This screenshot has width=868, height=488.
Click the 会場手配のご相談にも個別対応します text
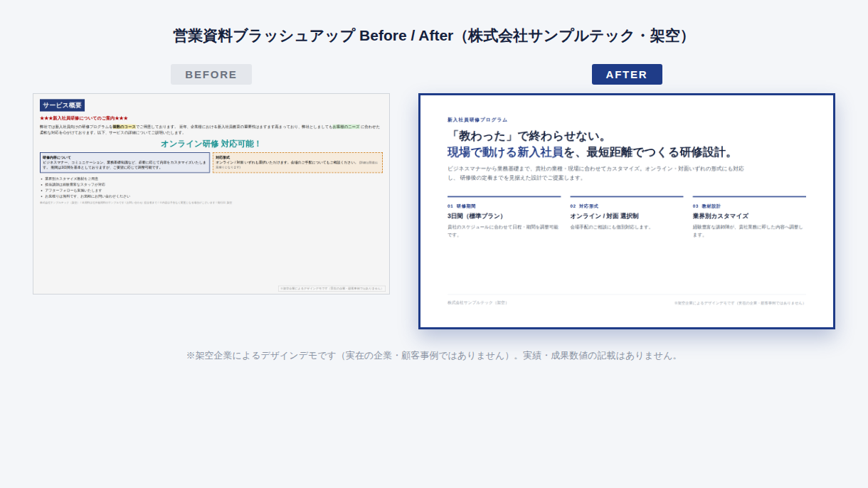(x=610, y=228)
